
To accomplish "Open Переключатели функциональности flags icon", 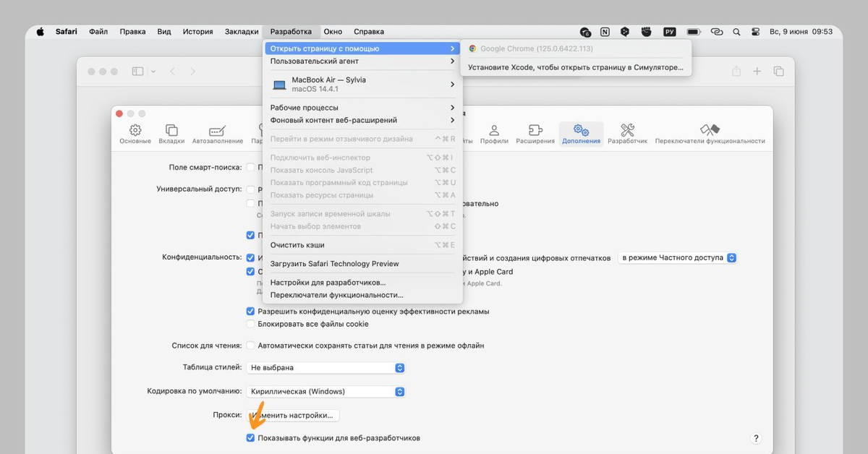I will pyautogui.click(x=710, y=131).
